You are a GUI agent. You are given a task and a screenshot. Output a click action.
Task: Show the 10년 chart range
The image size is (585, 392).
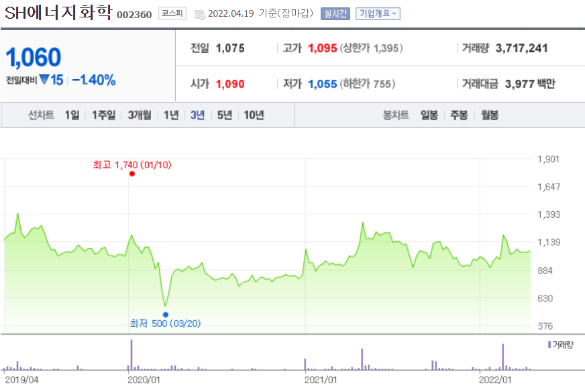point(254,115)
